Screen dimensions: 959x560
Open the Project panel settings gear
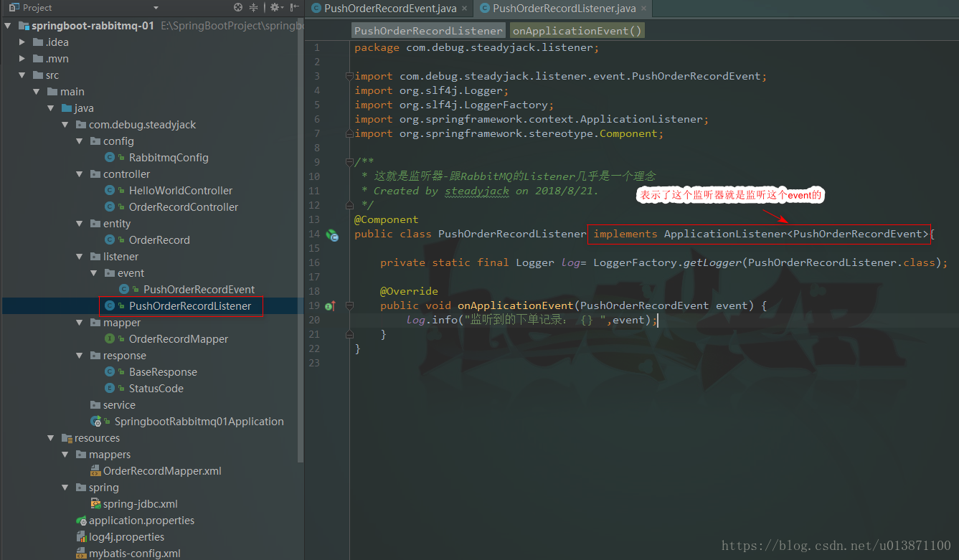[x=273, y=8]
